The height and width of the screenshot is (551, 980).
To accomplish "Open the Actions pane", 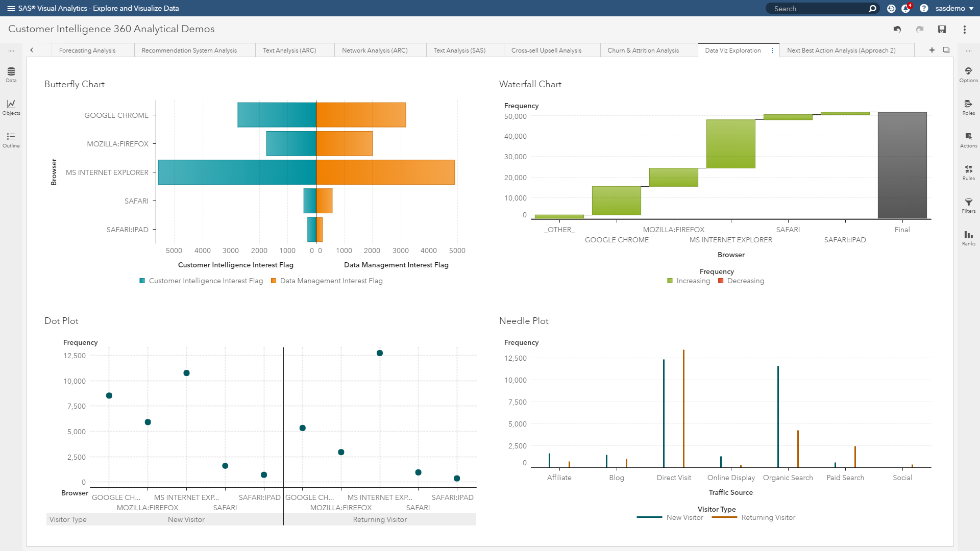I will tap(968, 140).
